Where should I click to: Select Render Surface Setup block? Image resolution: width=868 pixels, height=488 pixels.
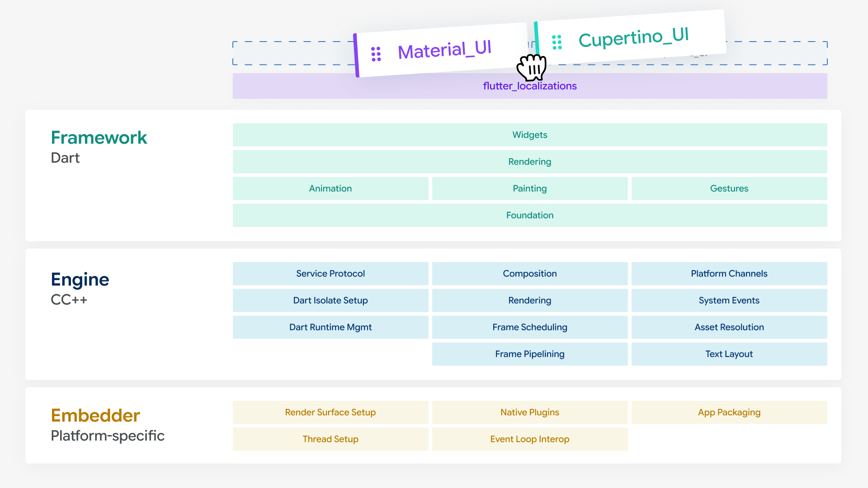click(x=330, y=412)
